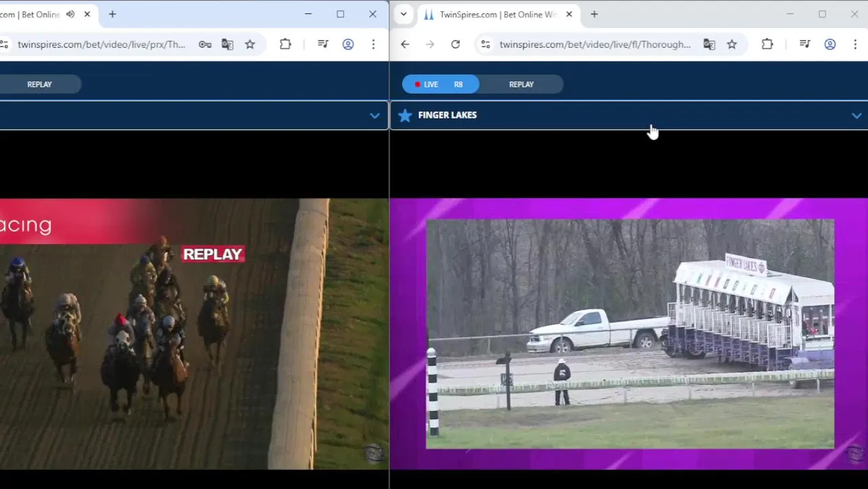The width and height of the screenshot is (868, 489).
Task: Go forward in the right browser window
Action: pos(430,44)
